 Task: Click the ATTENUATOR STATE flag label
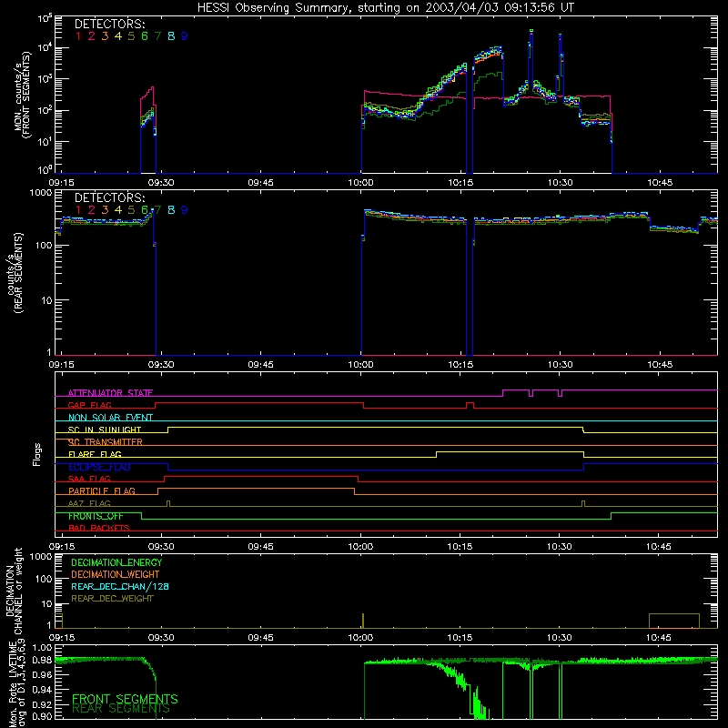(110, 393)
